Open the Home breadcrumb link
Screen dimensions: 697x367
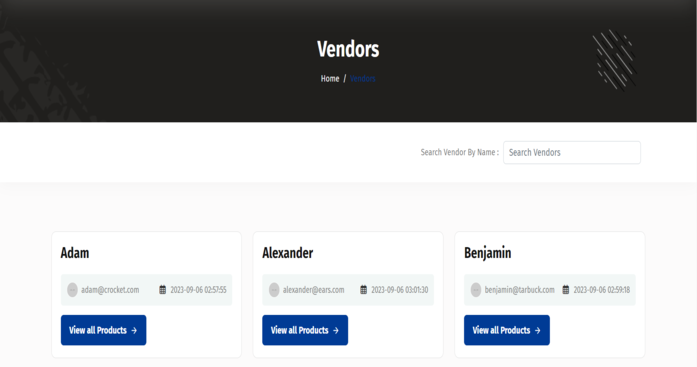(330, 79)
